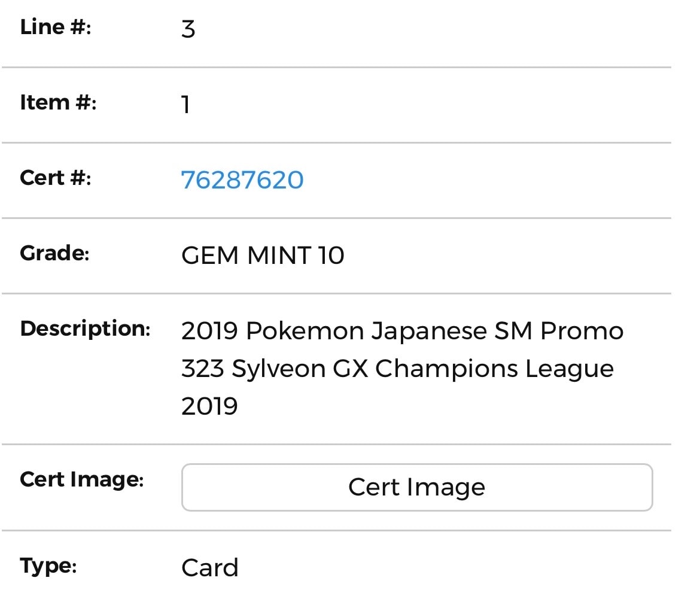Click the number 323 in description
The width and height of the screenshot is (700, 605).
pyautogui.click(x=203, y=369)
